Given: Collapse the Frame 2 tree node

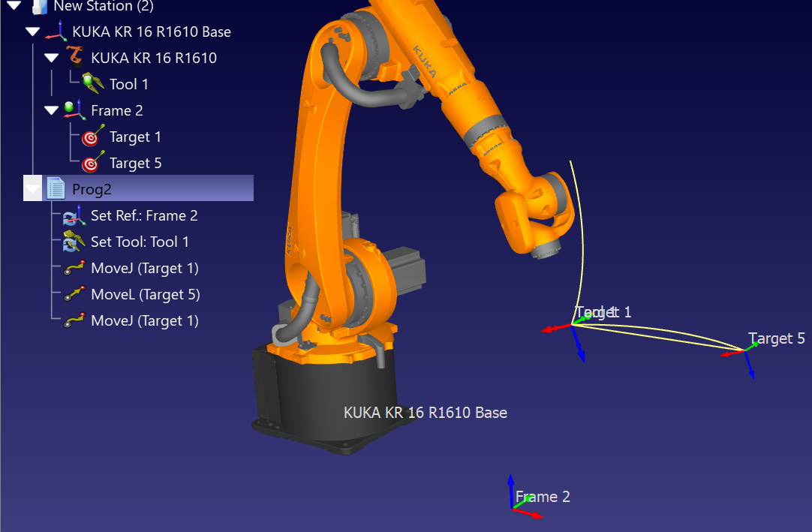Looking at the screenshot, I should tap(51, 110).
